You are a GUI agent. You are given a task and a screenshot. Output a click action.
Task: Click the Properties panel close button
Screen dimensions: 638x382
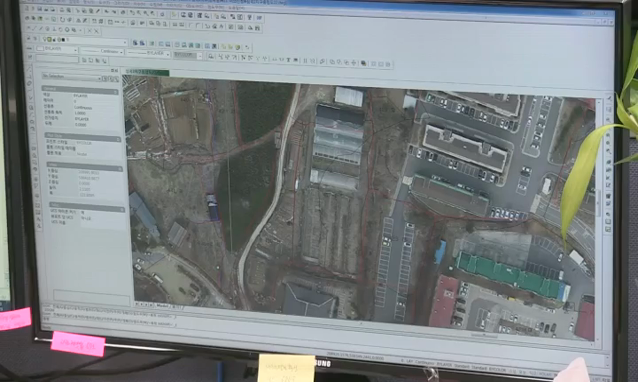[x=116, y=70]
